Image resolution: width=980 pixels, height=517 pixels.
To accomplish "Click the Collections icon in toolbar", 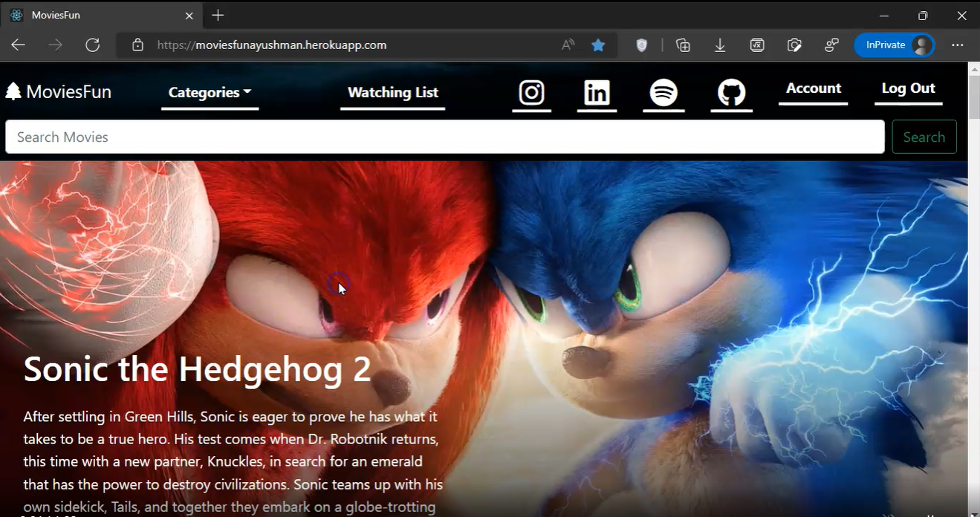I will point(683,45).
